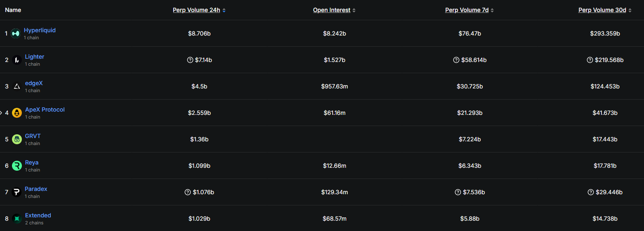Click the Reya protocol logo icon
Image resolution: width=644 pixels, height=231 pixels.
tap(17, 166)
